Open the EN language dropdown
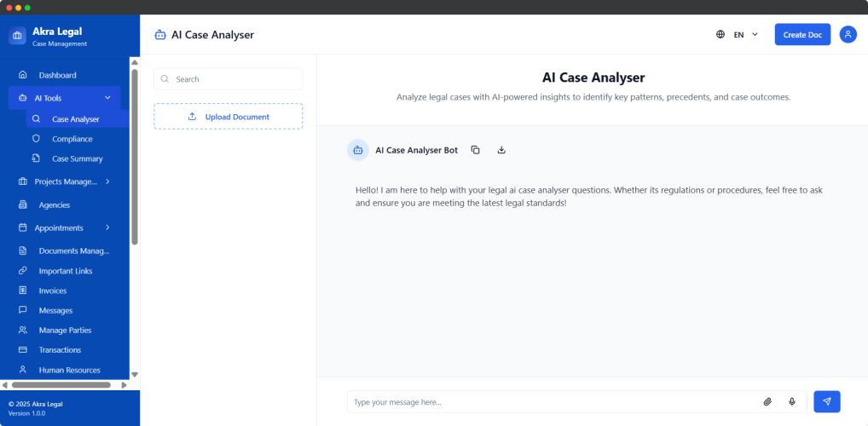This screenshot has height=426, width=868. pos(745,35)
